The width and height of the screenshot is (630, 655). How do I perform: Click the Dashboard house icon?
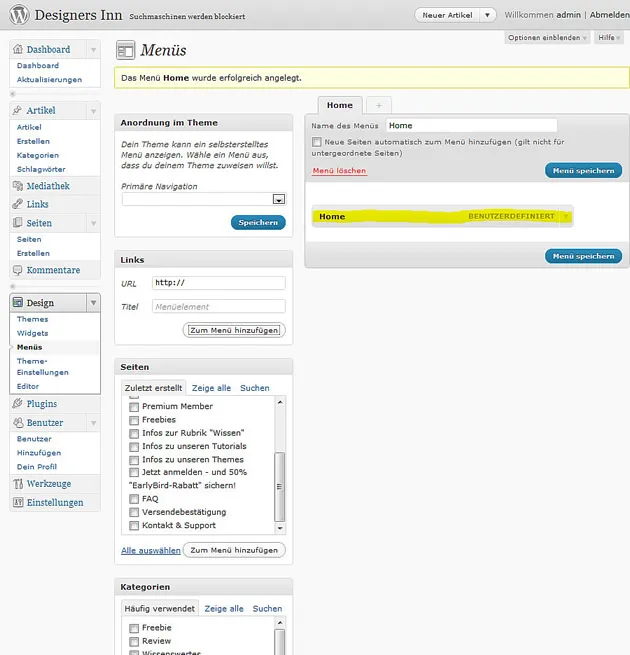click(18, 49)
